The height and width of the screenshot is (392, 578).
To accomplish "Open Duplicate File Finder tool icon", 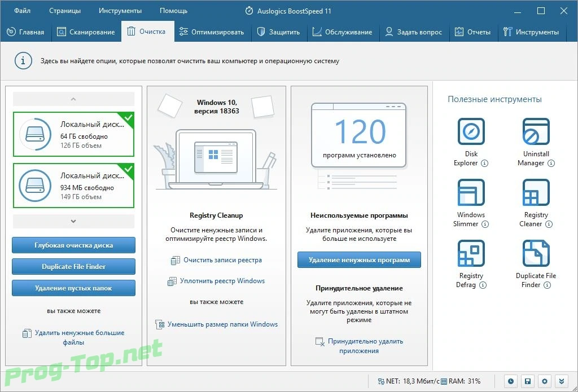I will pyautogui.click(x=536, y=253).
